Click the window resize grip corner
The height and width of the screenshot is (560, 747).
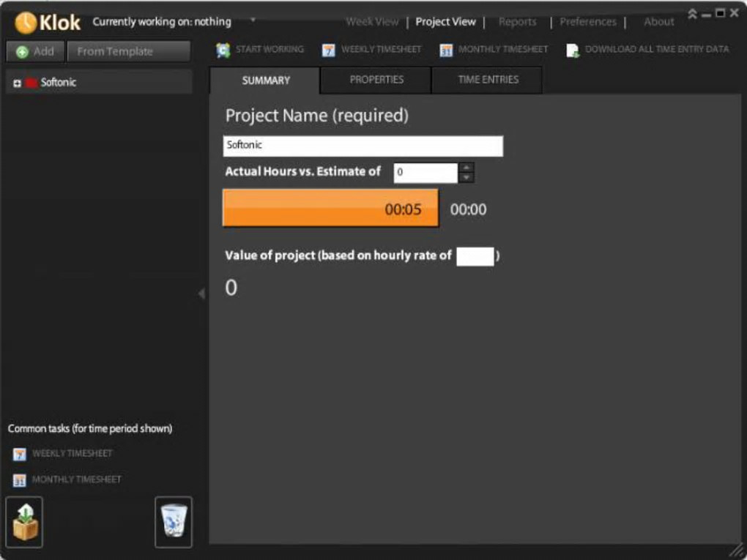point(736,551)
